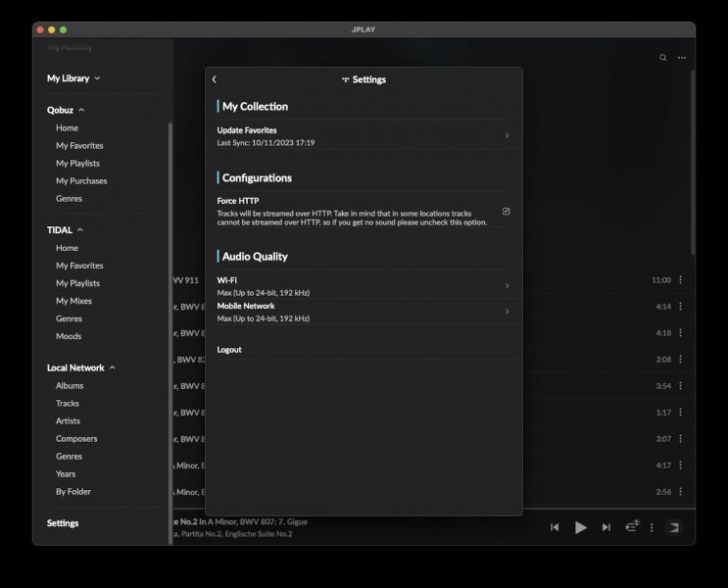Open the top-right three-dots menu
The image size is (728, 588).
(682, 58)
